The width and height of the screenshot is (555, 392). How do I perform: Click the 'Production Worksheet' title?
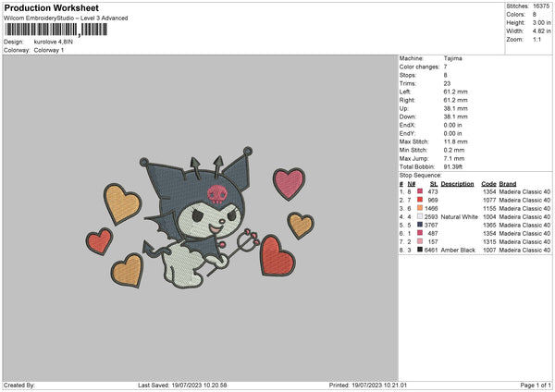coord(51,7)
